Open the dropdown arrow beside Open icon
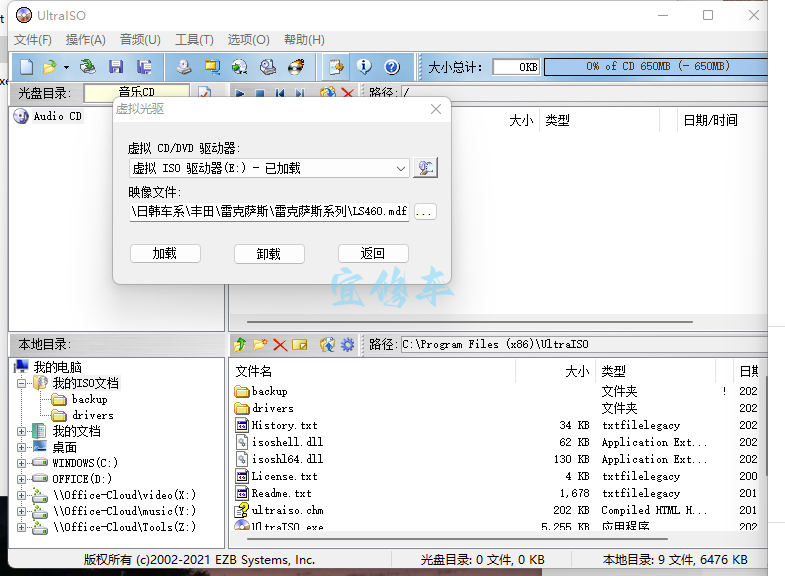785x576 pixels. (66, 67)
